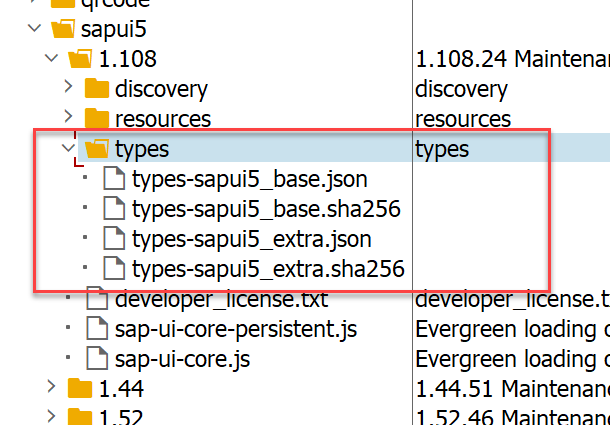Click the types-sapui5_extra.json file icon

pos(114,238)
